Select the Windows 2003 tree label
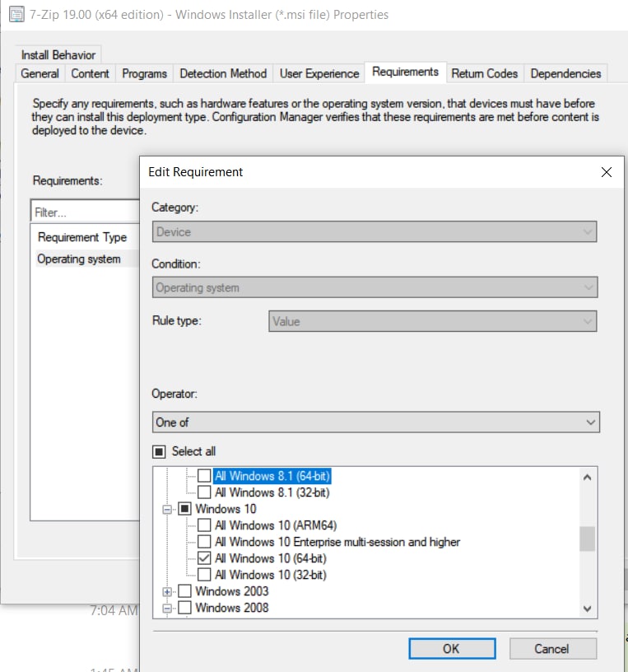 tap(232, 591)
